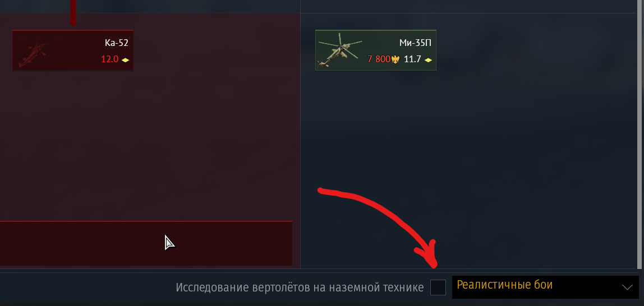Click yellow diamond icon beside 12.0
The height and width of the screenshot is (306, 644).
click(125, 59)
